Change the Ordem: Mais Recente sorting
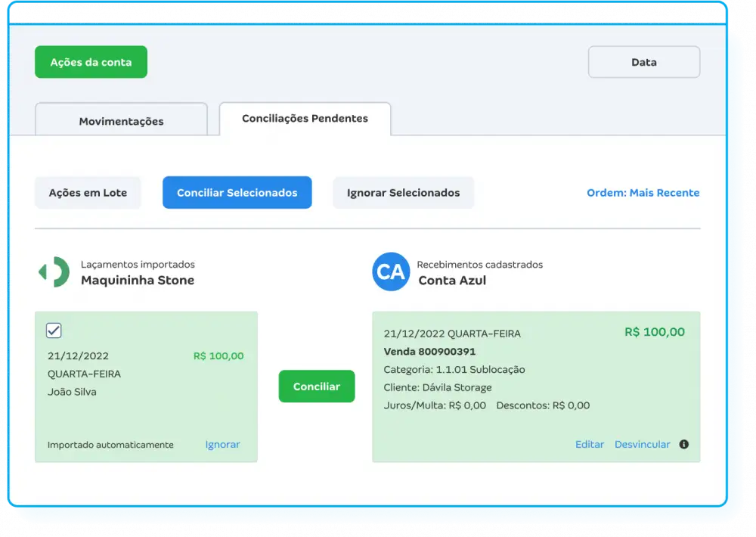This screenshot has width=756, height=537. (643, 193)
